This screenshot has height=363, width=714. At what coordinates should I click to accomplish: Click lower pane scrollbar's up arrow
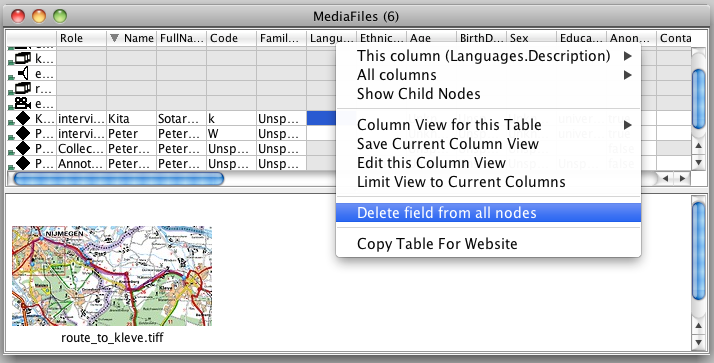pos(699,326)
